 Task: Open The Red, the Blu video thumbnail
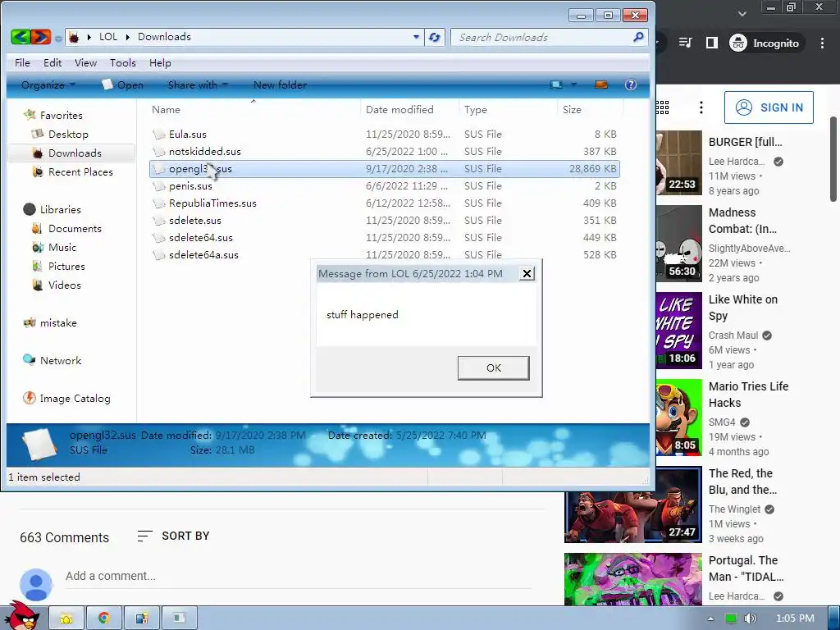632,504
